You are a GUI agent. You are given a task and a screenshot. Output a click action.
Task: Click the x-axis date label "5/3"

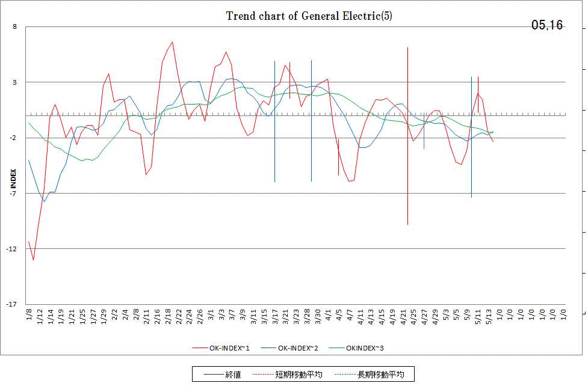[x=445, y=314]
